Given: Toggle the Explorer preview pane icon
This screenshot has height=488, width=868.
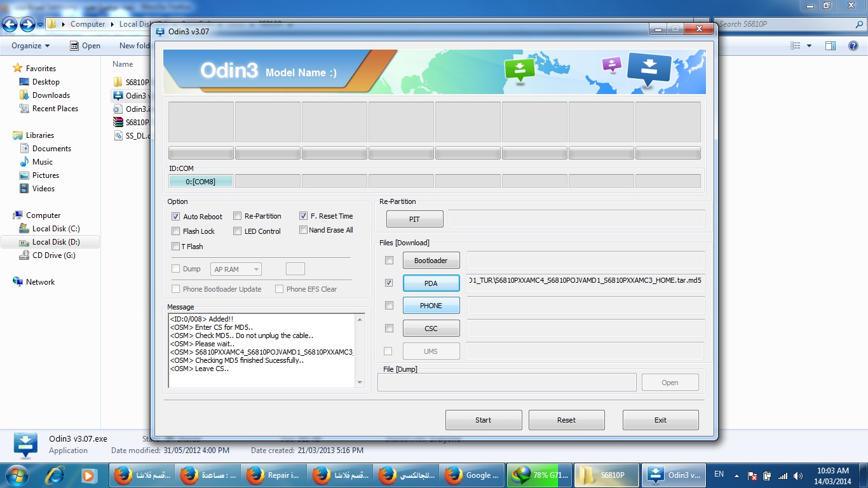Looking at the screenshot, I should pyautogui.click(x=831, y=46).
